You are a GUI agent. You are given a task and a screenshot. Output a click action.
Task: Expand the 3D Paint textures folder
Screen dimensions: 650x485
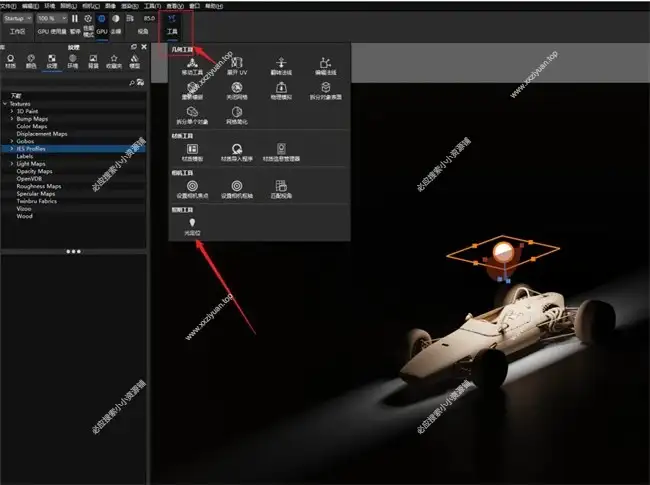click(12, 110)
